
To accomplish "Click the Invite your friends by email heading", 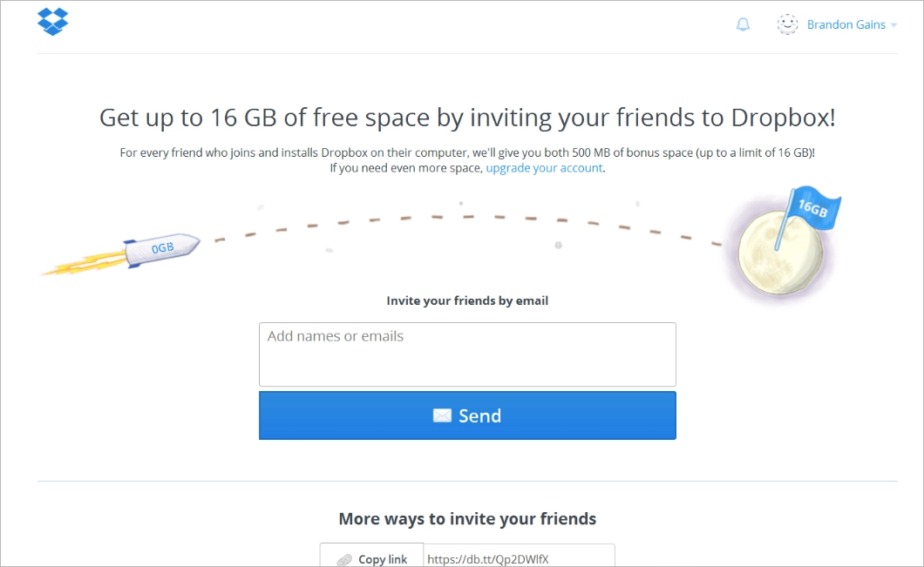I will [x=467, y=300].
